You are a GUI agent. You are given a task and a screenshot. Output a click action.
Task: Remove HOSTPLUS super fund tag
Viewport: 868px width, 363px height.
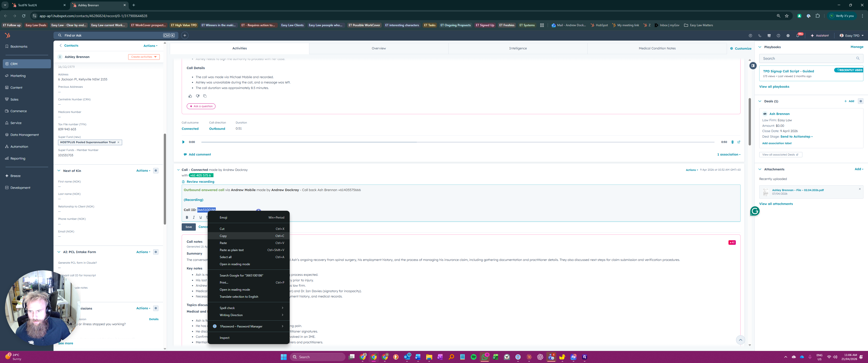click(x=118, y=142)
